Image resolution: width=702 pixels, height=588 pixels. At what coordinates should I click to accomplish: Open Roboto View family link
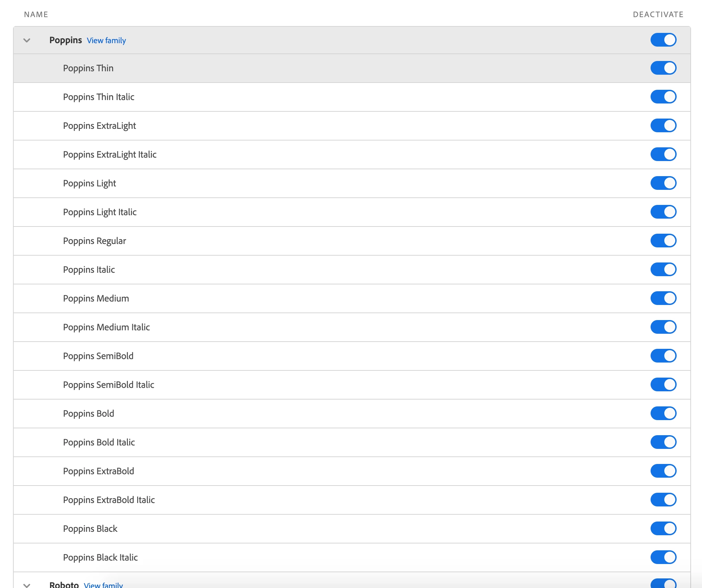(x=103, y=585)
